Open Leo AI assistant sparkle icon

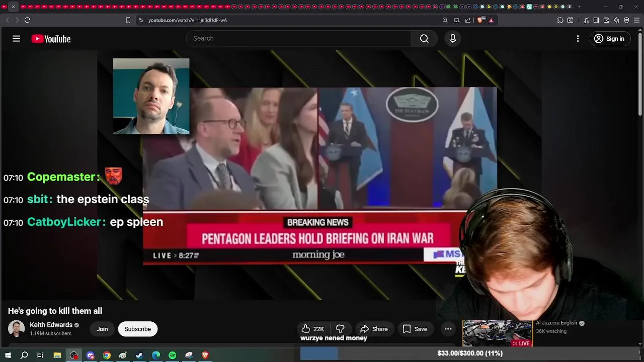(x=616, y=20)
